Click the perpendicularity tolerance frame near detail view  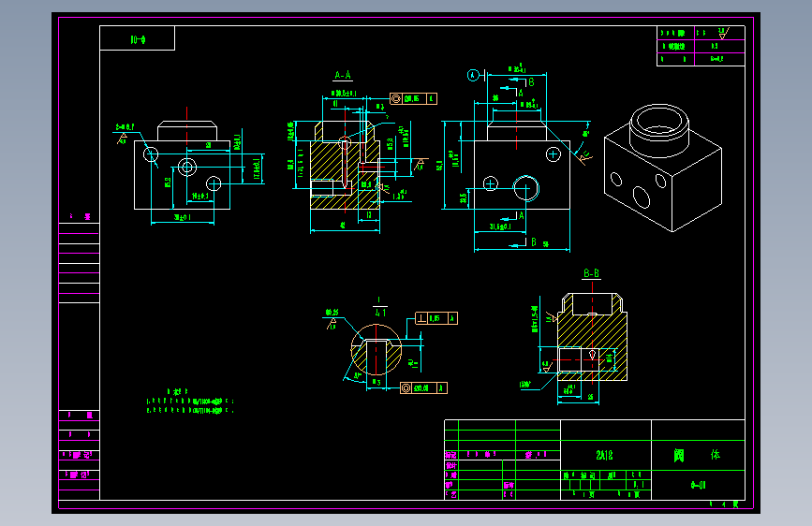pyautogui.click(x=436, y=318)
